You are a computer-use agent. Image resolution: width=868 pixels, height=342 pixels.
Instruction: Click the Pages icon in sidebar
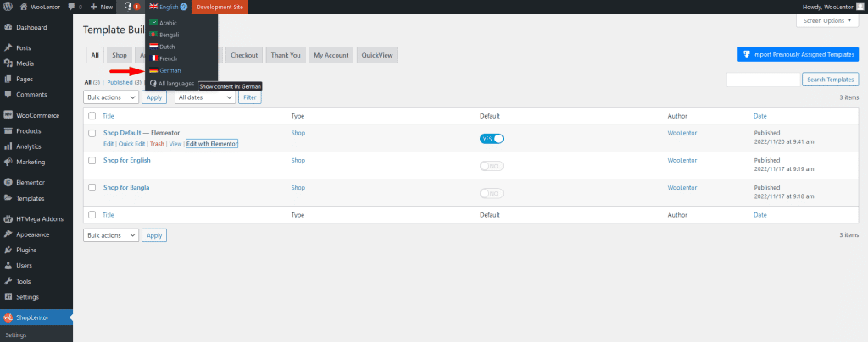[8, 79]
